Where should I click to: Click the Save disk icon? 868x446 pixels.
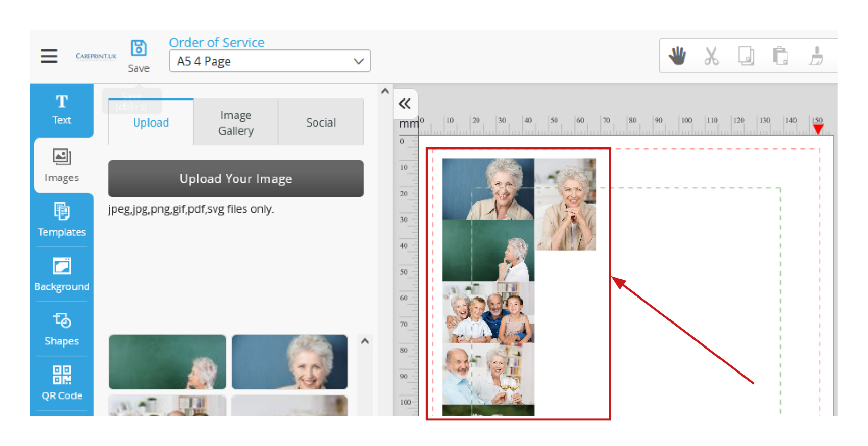[139, 48]
